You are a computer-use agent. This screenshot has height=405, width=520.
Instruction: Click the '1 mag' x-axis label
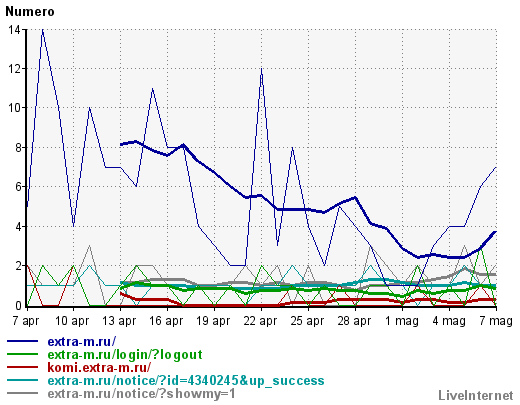pos(402,321)
